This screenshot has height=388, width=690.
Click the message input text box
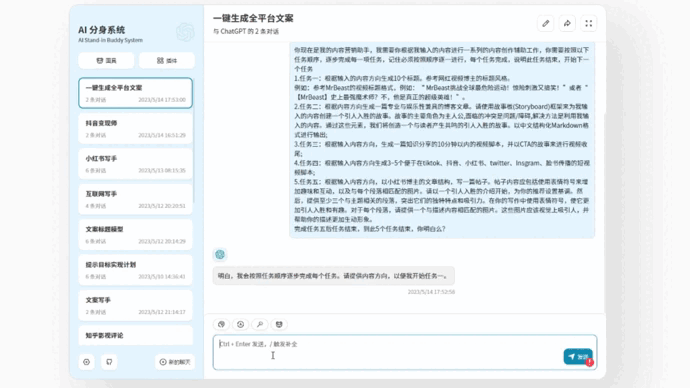[405, 352]
